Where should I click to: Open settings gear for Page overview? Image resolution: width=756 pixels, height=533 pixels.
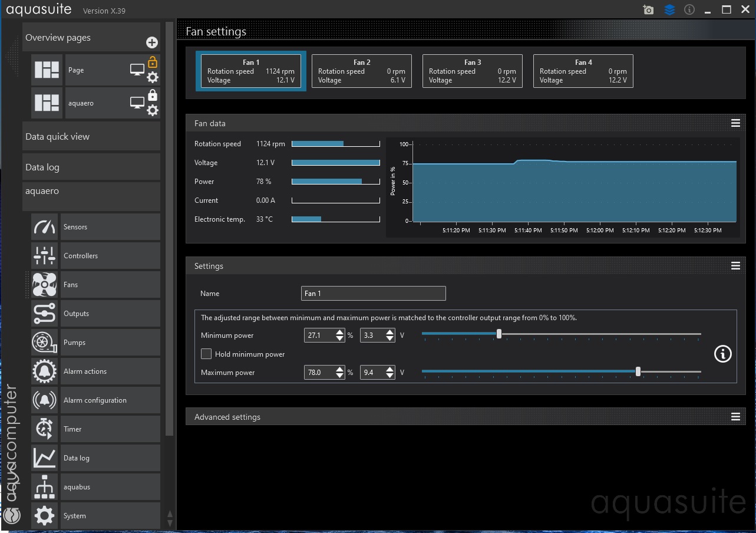tap(153, 77)
